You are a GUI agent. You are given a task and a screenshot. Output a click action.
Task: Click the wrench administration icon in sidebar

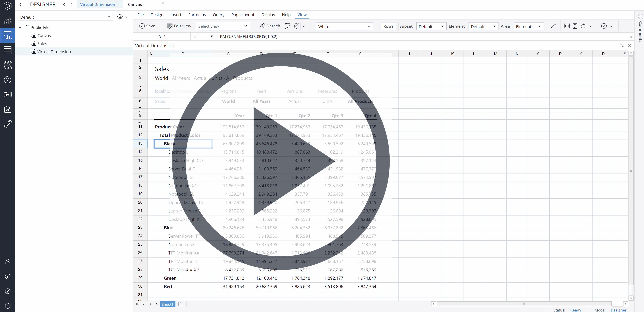coord(8,124)
